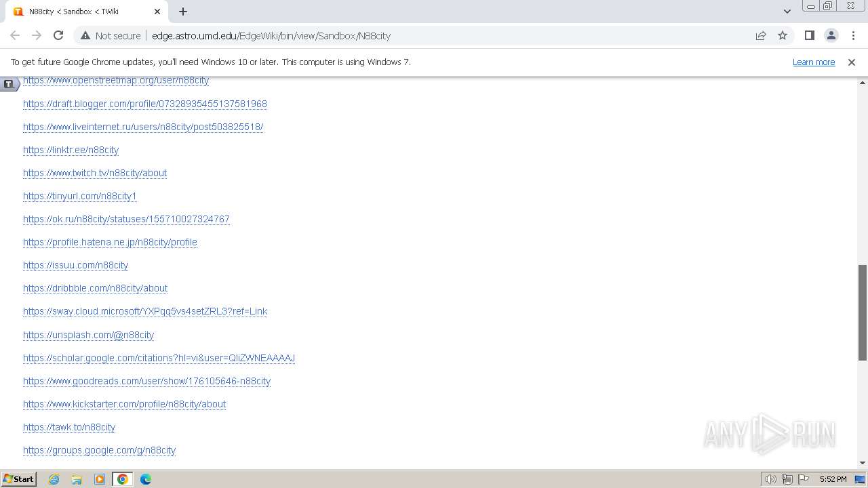868x488 pixels.
Task: Open the liveinternet.ru n88city post link
Action: [143, 127]
